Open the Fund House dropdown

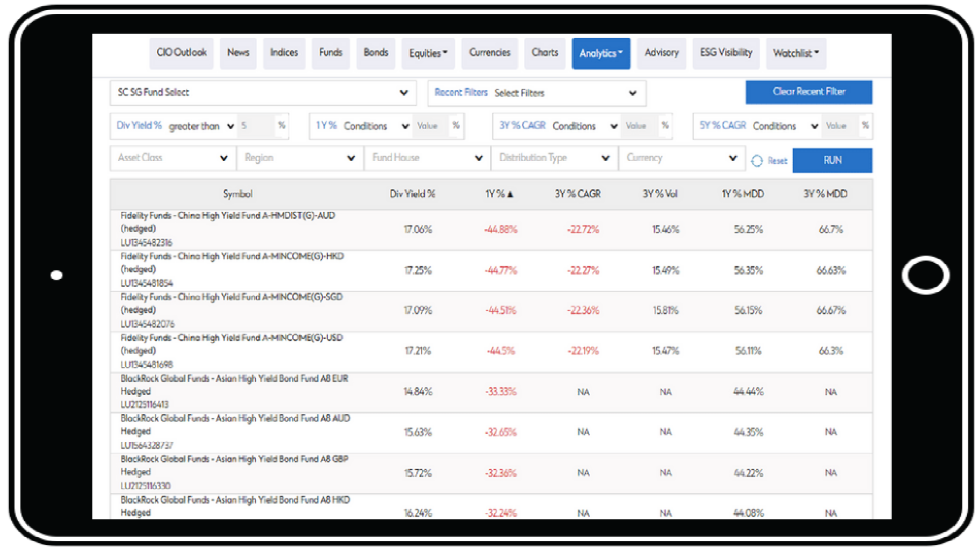(x=427, y=158)
